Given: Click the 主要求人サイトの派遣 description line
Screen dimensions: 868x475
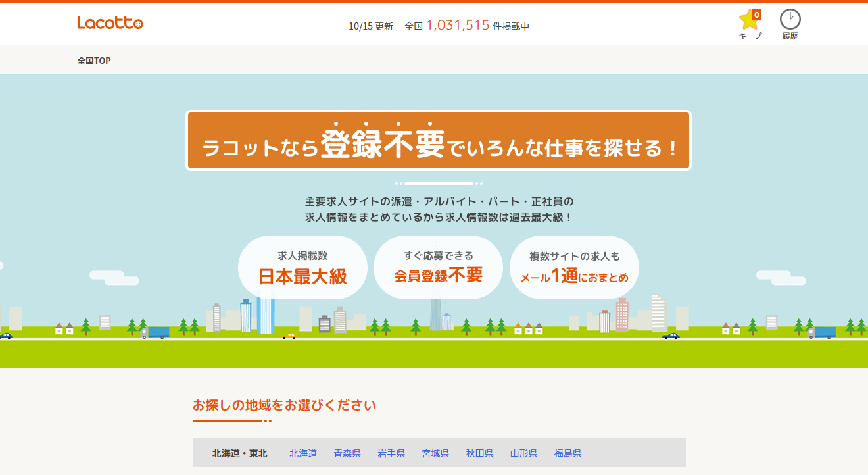Looking at the screenshot, I should (439, 201).
